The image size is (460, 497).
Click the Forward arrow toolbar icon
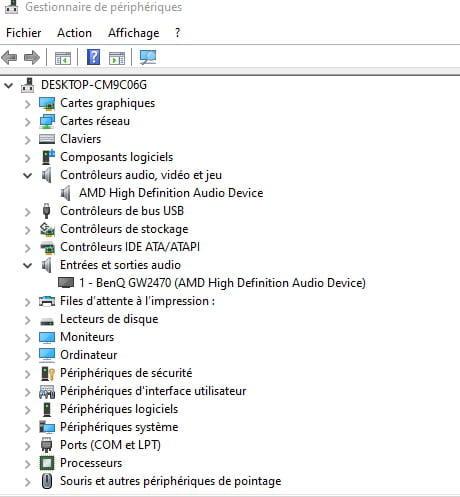pyautogui.click(x=32, y=58)
